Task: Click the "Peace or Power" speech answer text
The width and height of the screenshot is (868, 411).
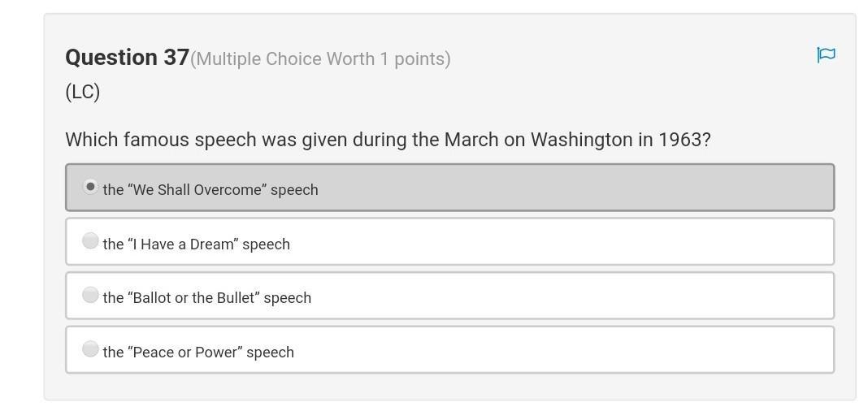Action: click(198, 353)
